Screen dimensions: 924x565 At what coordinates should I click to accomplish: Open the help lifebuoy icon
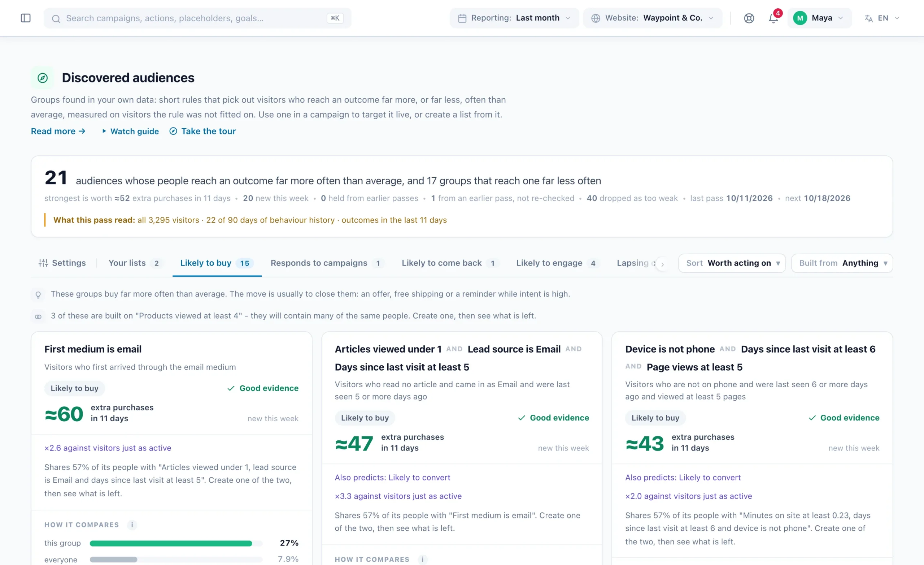click(749, 18)
